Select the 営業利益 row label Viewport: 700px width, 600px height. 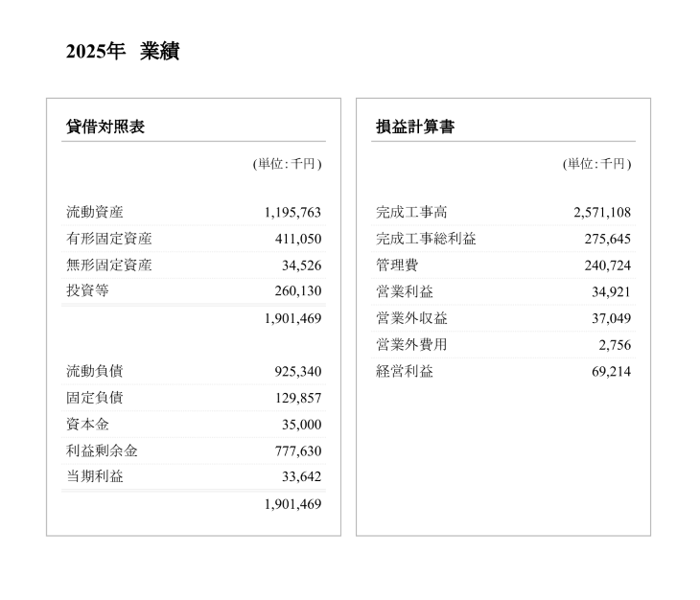[405, 292]
